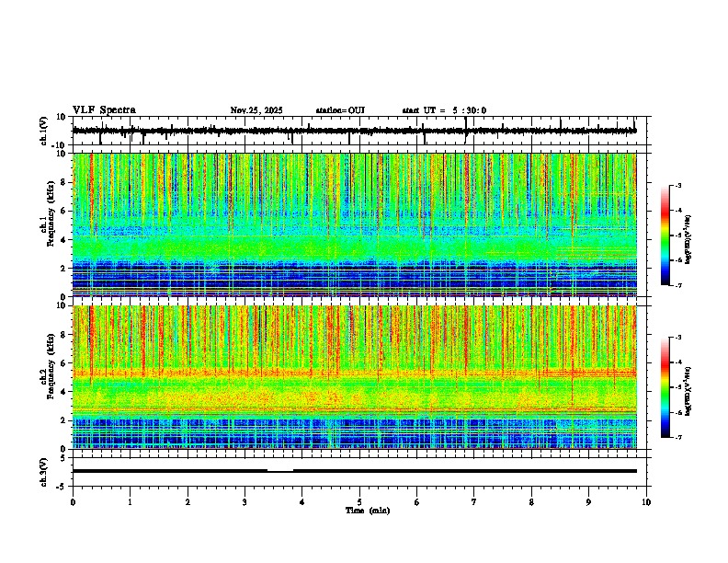The image size is (728, 563).
Task: Click the "4" tick on ch.1 frequency axis
Action: pyautogui.click(x=64, y=240)
